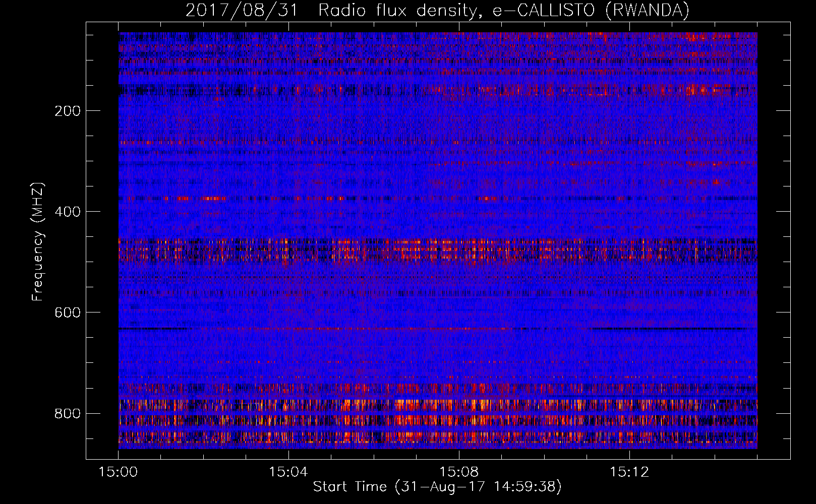816x504 pixels.
Task: Click the '15:08' time tick label
Action: click(x=459, y=472)
